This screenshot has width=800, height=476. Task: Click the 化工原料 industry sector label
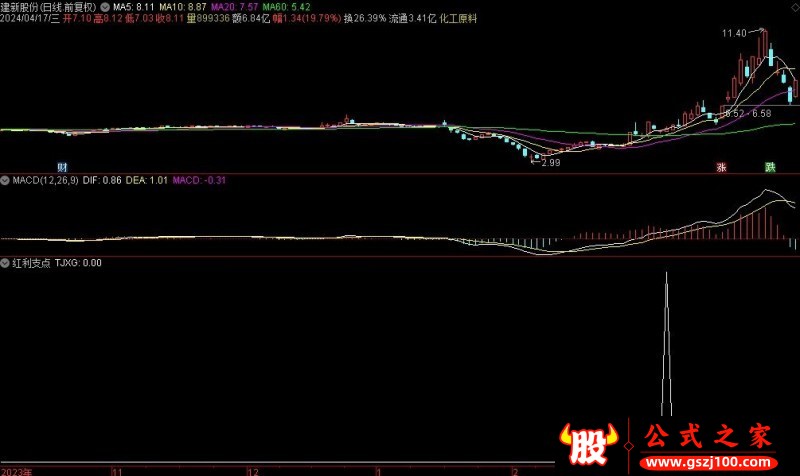[450, 17]
